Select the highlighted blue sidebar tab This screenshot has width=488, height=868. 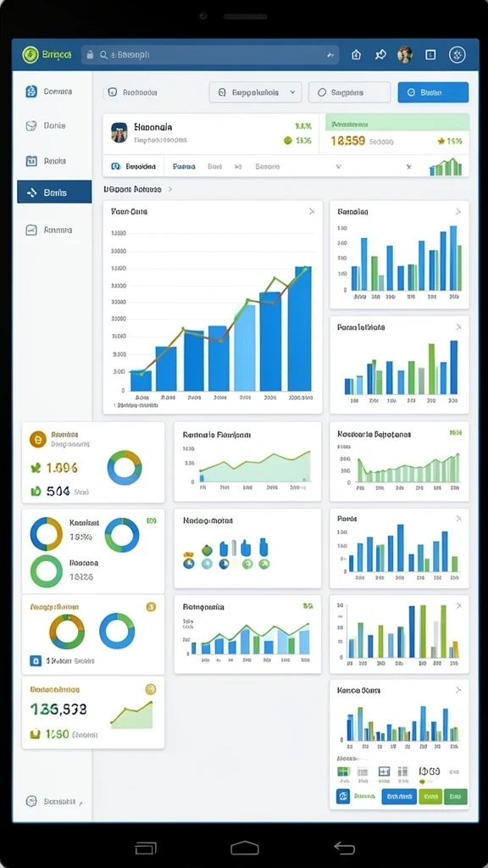[x=54, y=192]
